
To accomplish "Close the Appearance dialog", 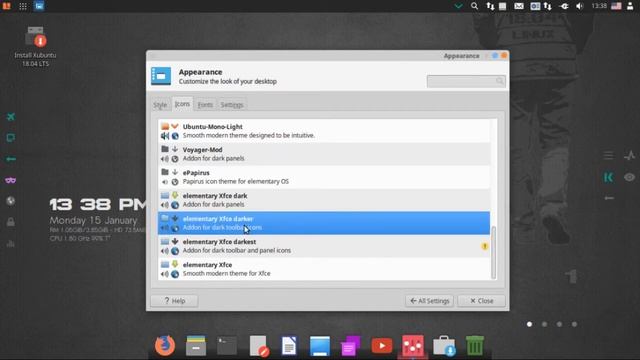I will click(x=481, y=301).
